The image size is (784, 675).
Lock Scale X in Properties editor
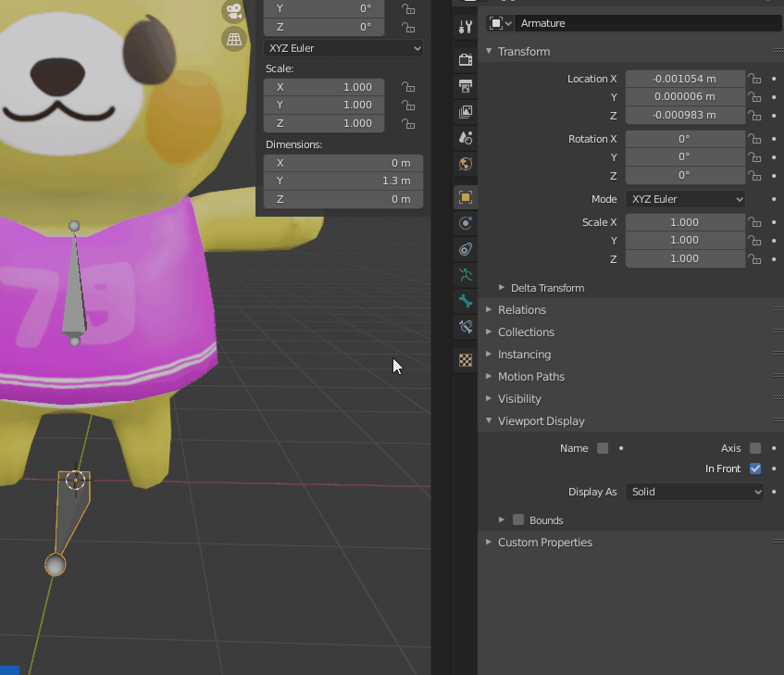click(x=754, y=222)
